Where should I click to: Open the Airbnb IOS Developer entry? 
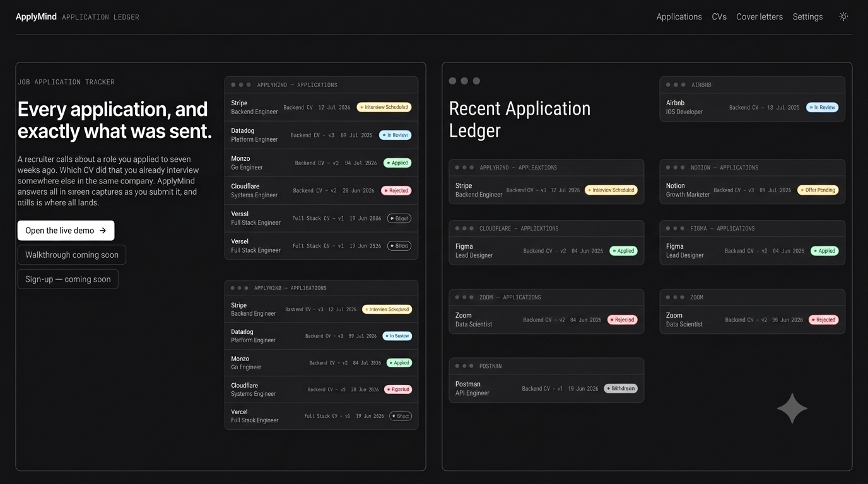point(752,107)
